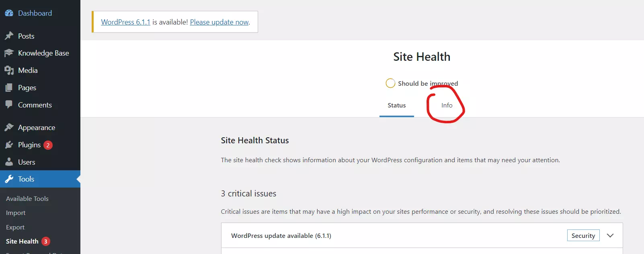Click the Site Health status circle indicator
This screenshot has width=644, height=254.
tap(390, 83)
